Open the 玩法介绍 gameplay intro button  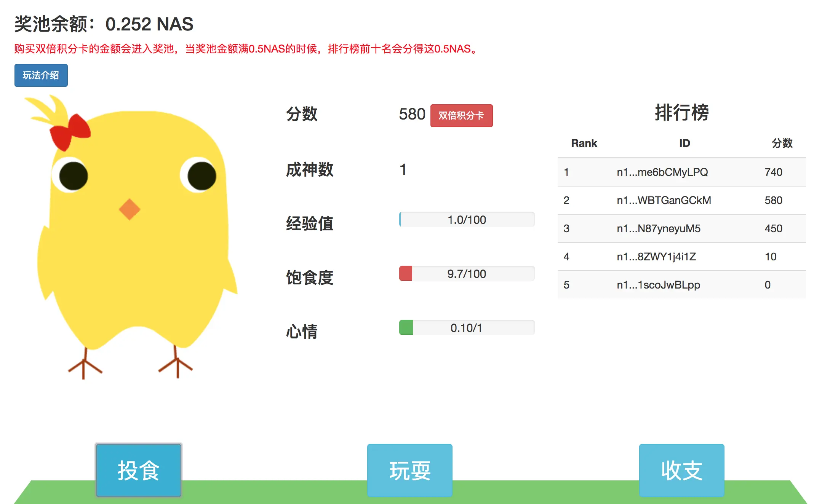[x=41, y=75]
